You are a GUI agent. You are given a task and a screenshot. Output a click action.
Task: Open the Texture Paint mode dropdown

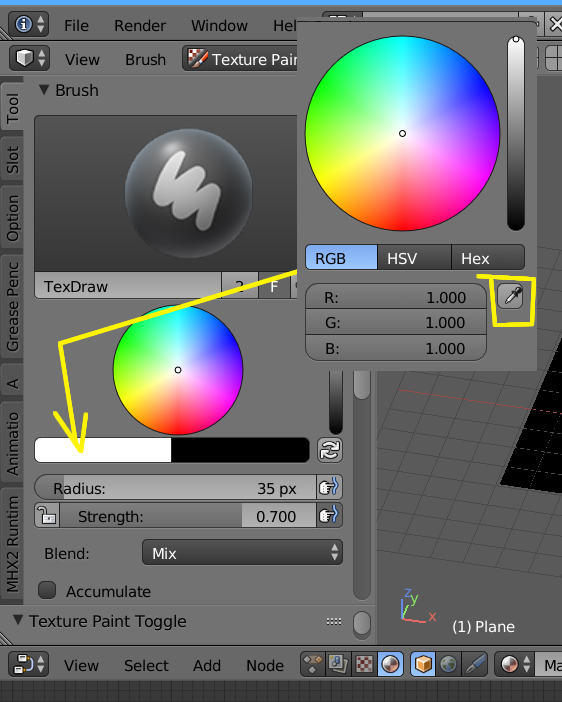[241, 59]
